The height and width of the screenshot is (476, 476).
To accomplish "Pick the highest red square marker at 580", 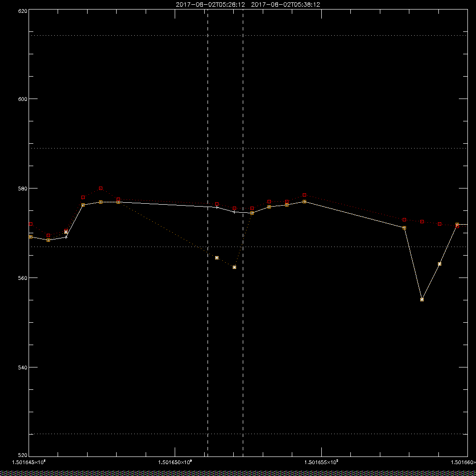I will (101, 188).
